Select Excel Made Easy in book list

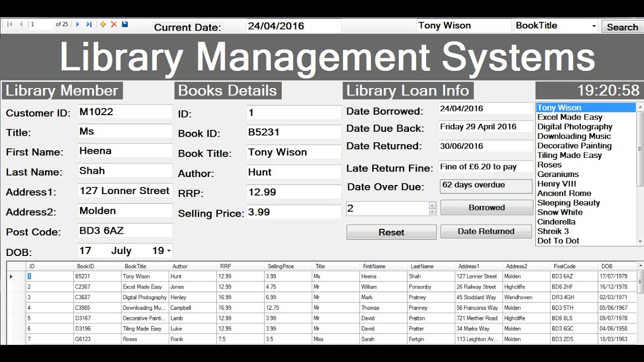click(586, 117)
